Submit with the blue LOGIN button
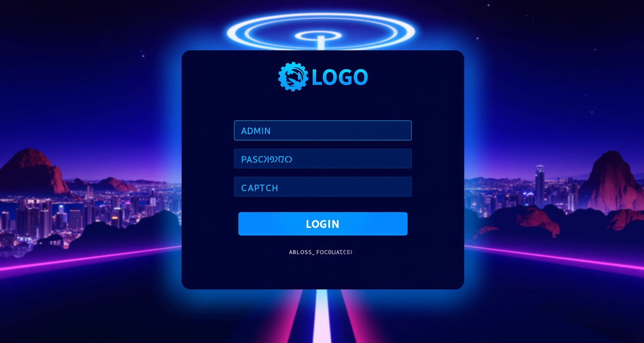Screen dimensions: 644x343 click(x=323, y=224)
